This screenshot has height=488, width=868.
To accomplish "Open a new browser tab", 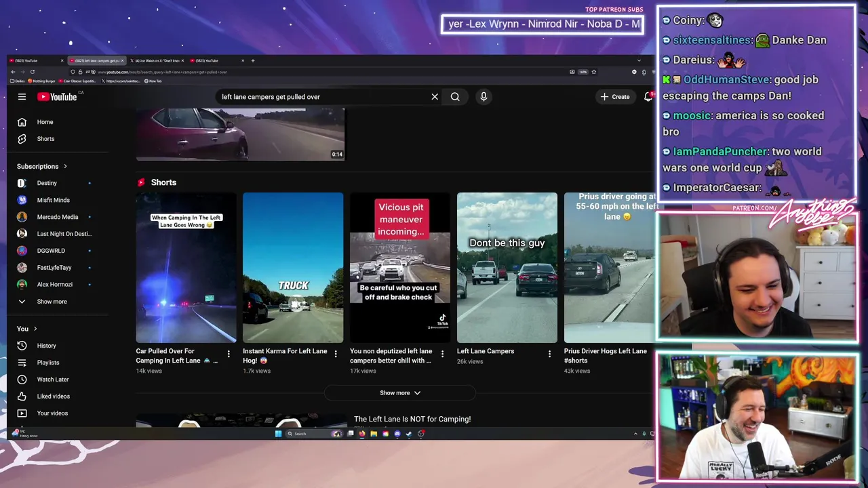I will coord(253,60).
